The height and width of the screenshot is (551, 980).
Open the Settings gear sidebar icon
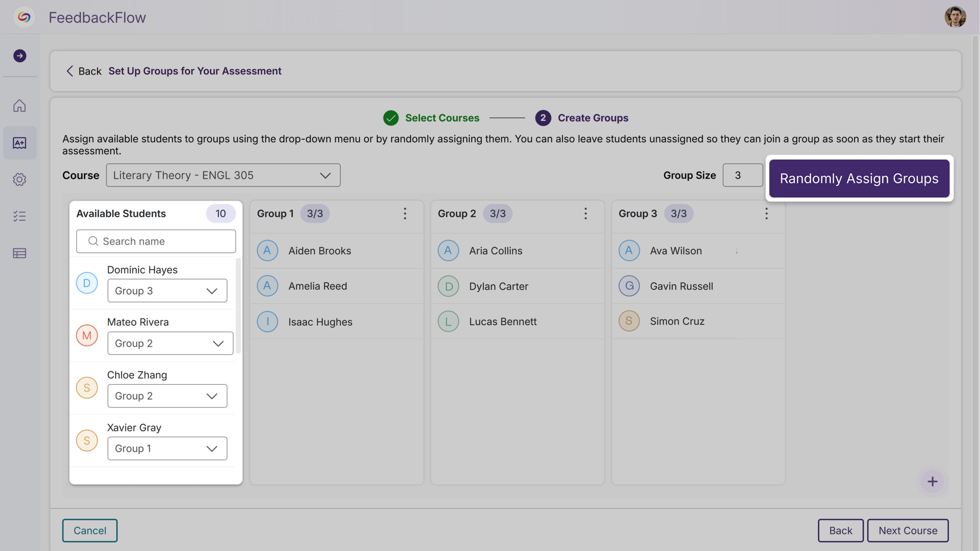pos(20,179)
